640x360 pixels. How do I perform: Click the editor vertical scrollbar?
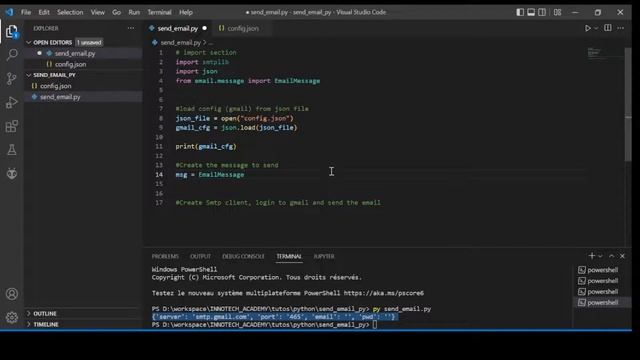tap(629, 104)
